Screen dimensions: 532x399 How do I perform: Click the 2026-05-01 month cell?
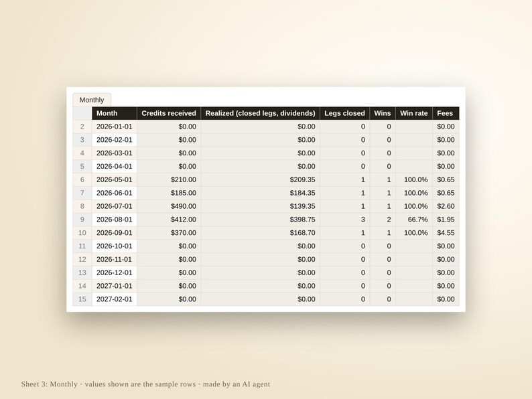click(115, 179)
